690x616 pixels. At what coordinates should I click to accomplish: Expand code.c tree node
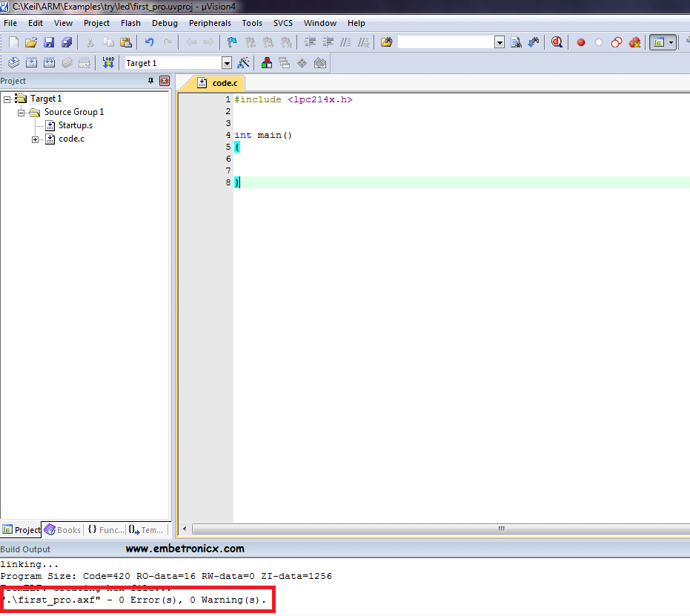coord(35,139)
